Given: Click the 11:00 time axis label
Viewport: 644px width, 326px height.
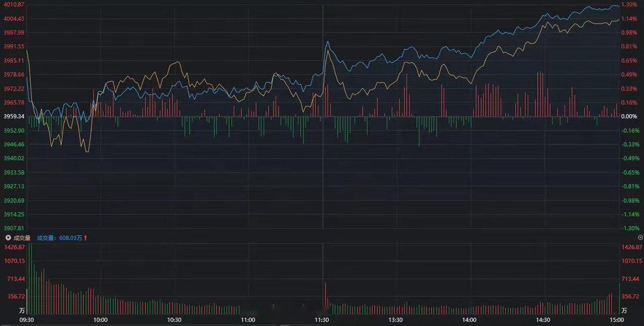Looking at the screenshot, I should tap(248, 320).
